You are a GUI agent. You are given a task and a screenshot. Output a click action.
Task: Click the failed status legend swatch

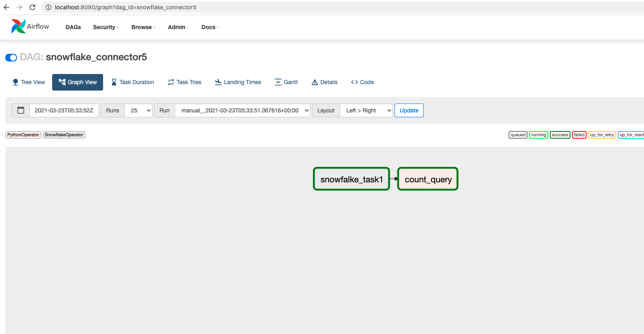579,135
